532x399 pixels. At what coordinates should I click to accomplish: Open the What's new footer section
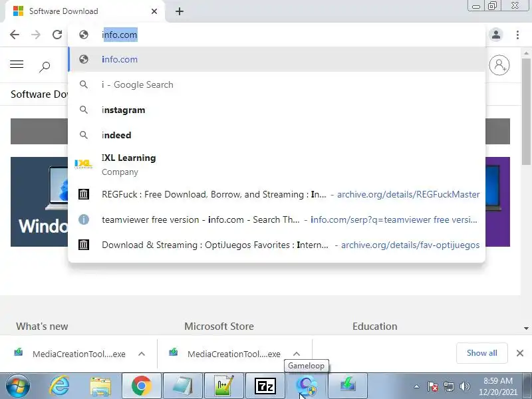(42, 327)
